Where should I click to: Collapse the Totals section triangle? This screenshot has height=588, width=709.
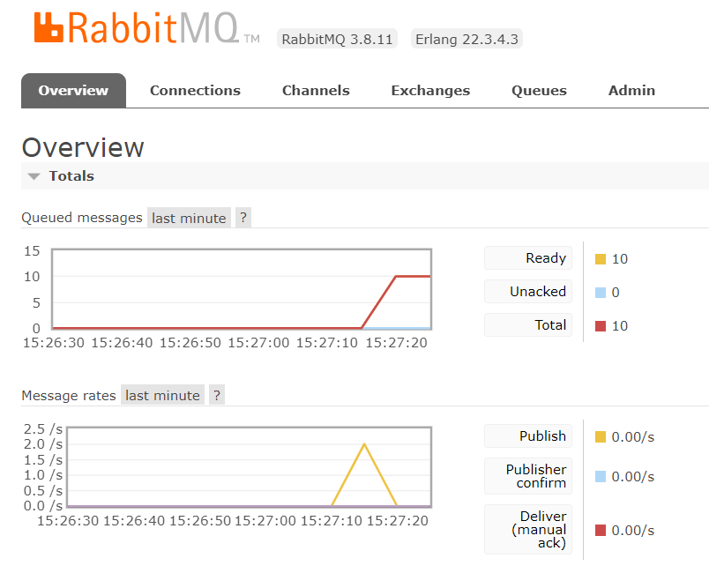coord(34,176)
